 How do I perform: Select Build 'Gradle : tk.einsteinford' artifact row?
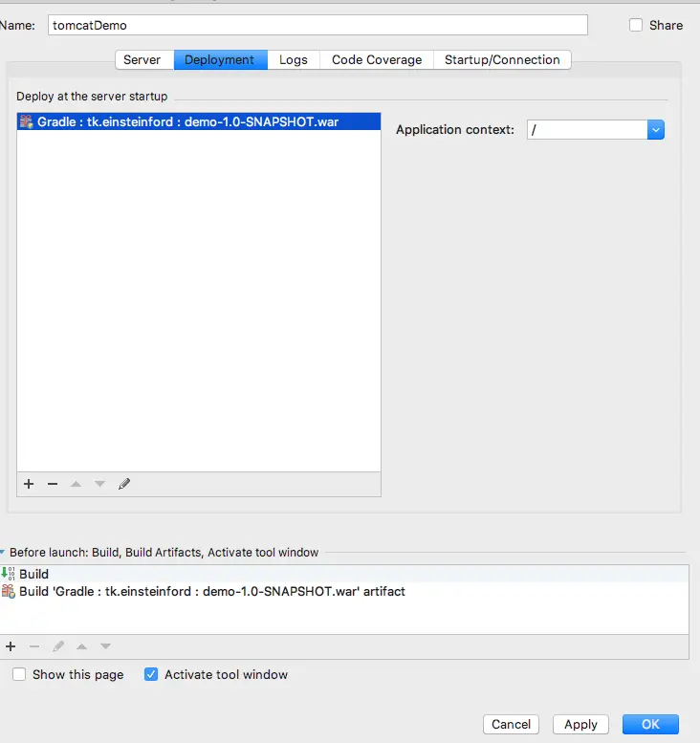click(344, 591)
